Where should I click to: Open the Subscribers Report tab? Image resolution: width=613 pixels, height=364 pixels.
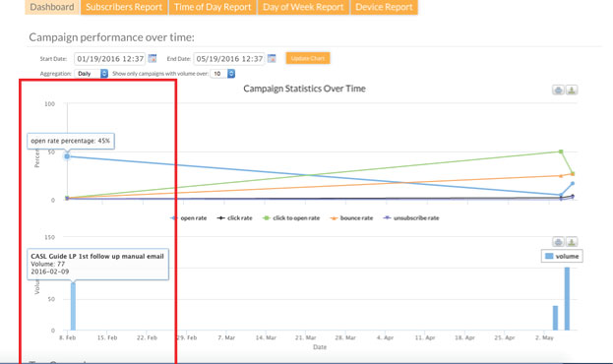pyautogui.click(x=124, y=7)
